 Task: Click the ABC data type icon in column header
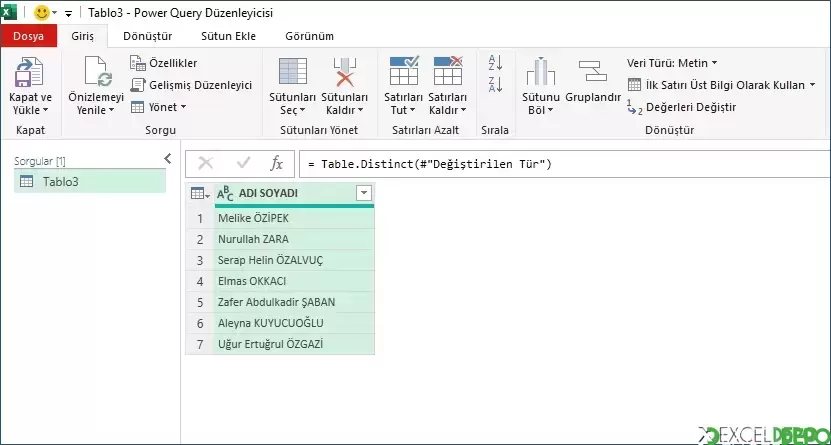[225, 193]
